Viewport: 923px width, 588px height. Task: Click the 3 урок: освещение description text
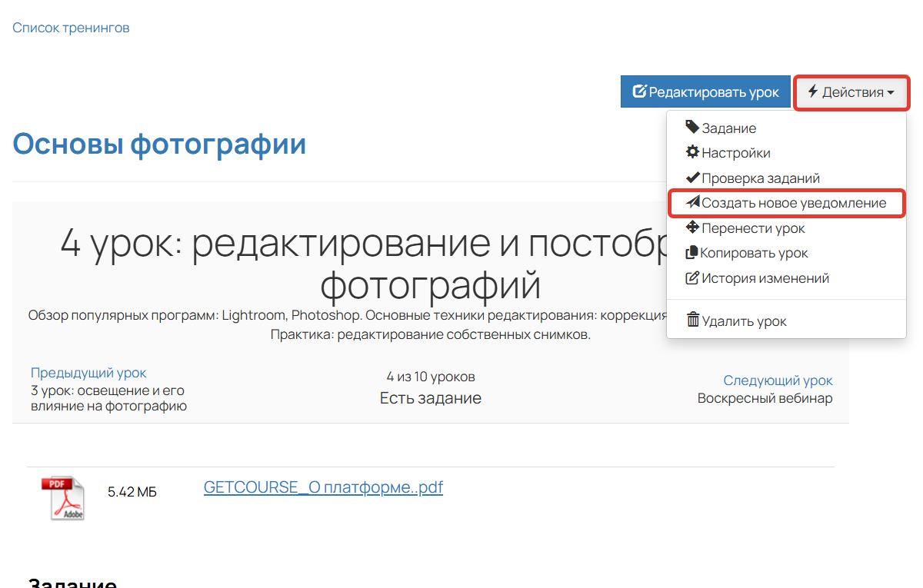[x=108, y=398]
